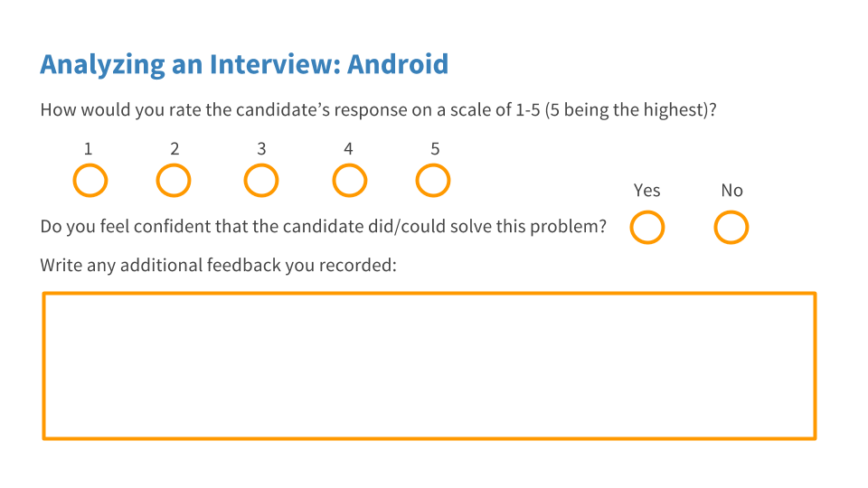This screenshot has width=868, height=488.
Task: Click the 'Yes' text label
Action: pyautogui.click(x=647, y=191)
